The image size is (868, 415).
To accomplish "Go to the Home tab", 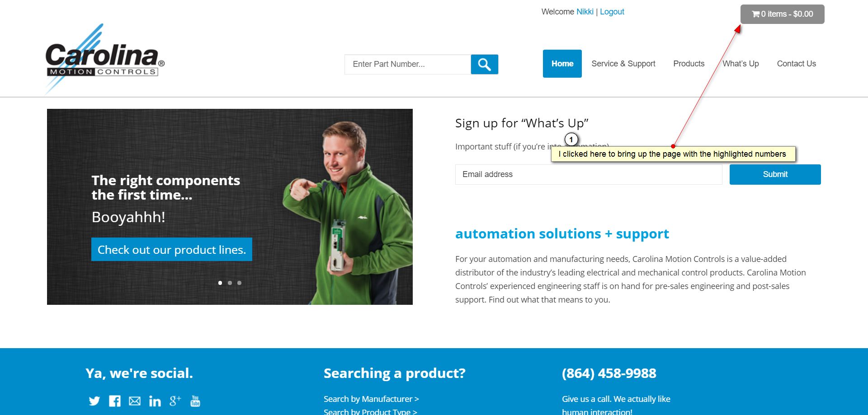I will pyautogui.click(x=562, y=64).
